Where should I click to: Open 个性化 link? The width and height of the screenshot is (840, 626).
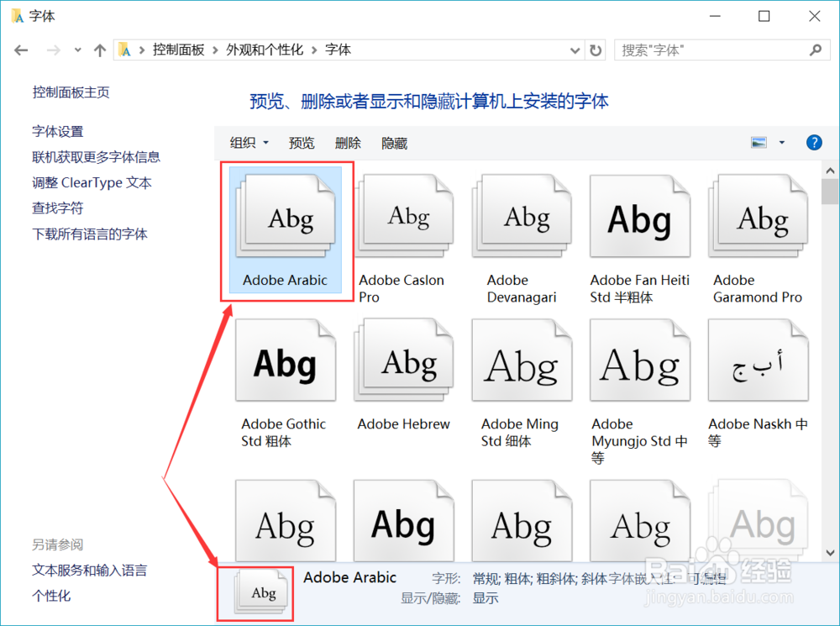pyautogui.click(x=51, y=596)
